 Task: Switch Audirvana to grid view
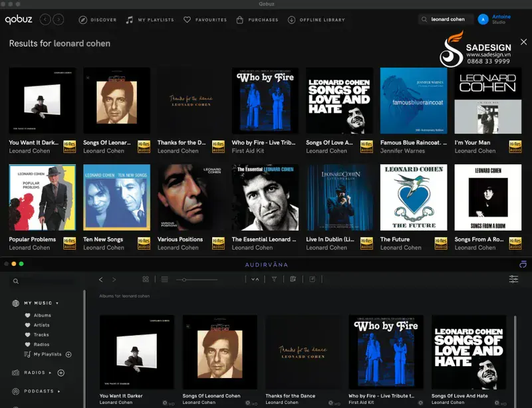point(146,280)
